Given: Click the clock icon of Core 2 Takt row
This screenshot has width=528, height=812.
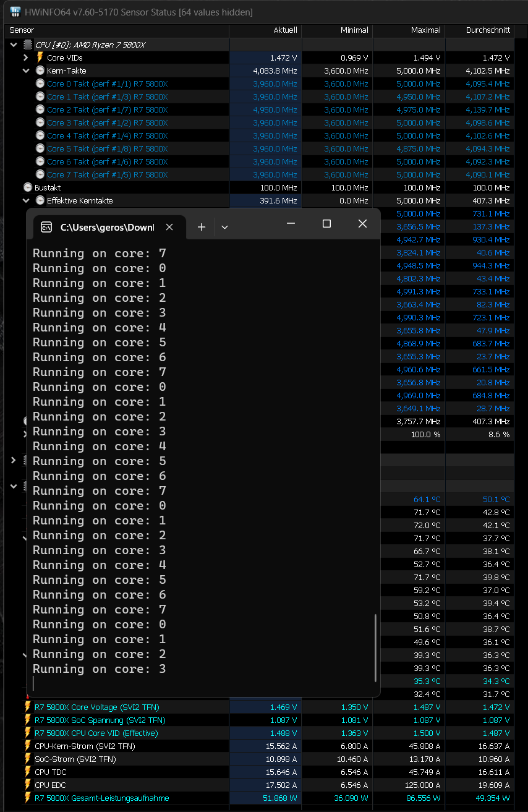Looking at the screenshot, I should click(x=40, y=109).
